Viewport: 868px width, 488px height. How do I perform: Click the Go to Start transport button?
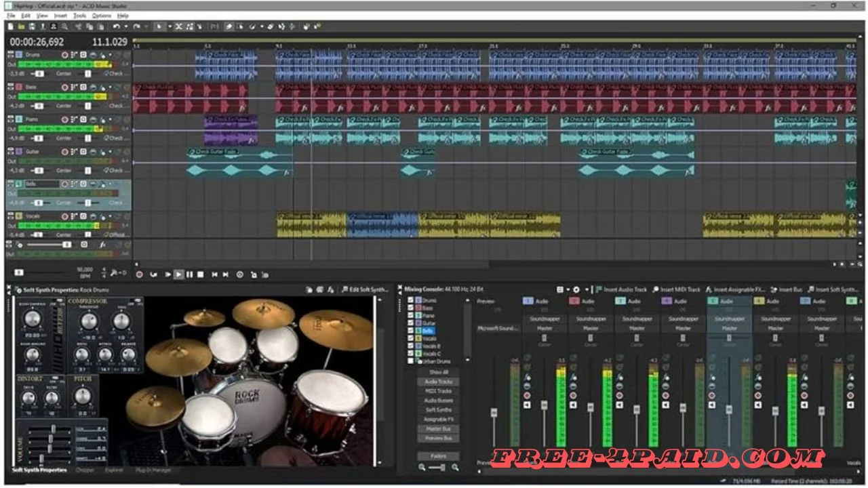pyautogui.click(x=214, y=274)
